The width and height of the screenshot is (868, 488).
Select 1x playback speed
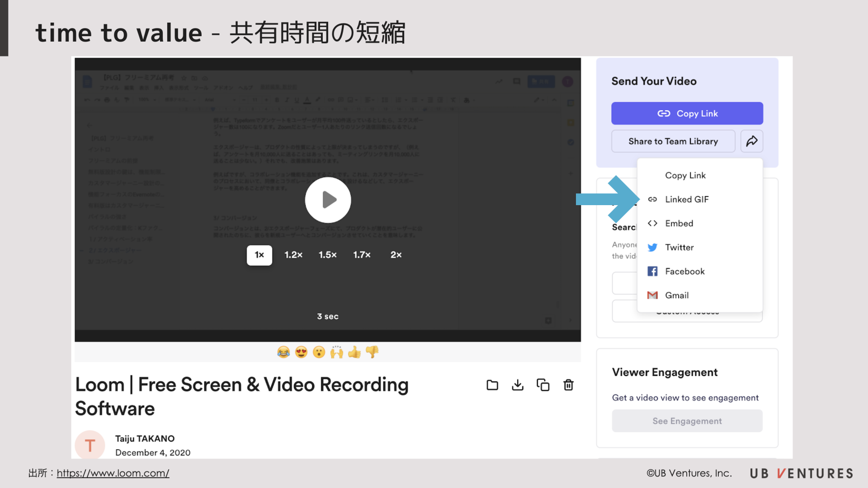pyautogui.click(x=259, y=255)
